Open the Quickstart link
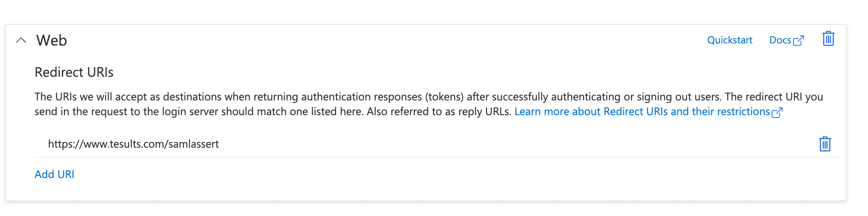 pos(730,40)
